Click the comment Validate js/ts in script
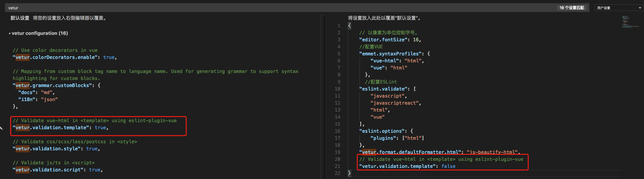 (x=54, y=163)
